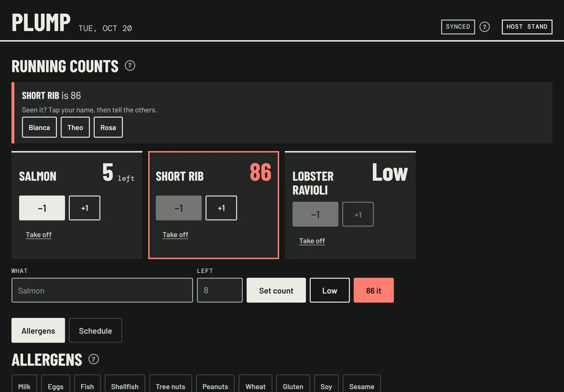Toggle the Sesame allergen filter
Screen dimensions: 564x392
pyautogui.click(x=361, y=384)
